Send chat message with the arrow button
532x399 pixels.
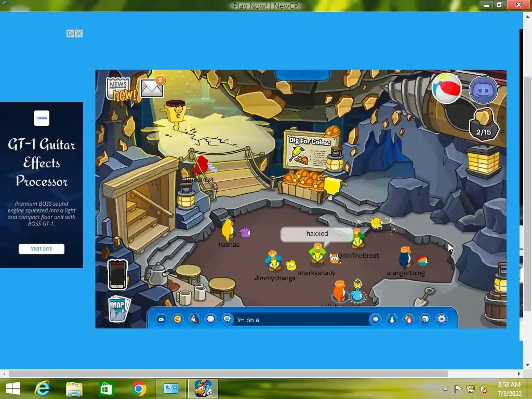[x=376, y=320]
